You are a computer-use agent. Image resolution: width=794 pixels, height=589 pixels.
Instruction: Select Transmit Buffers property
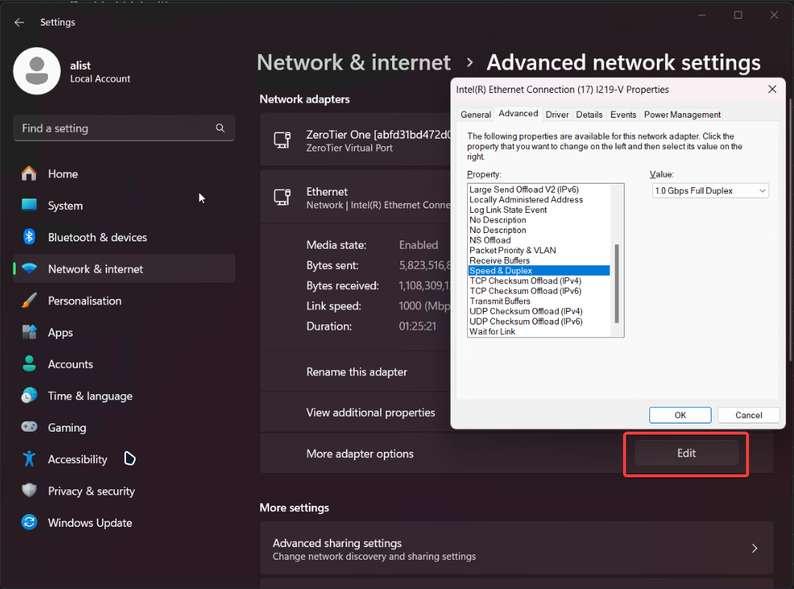(x=500, y=301)
